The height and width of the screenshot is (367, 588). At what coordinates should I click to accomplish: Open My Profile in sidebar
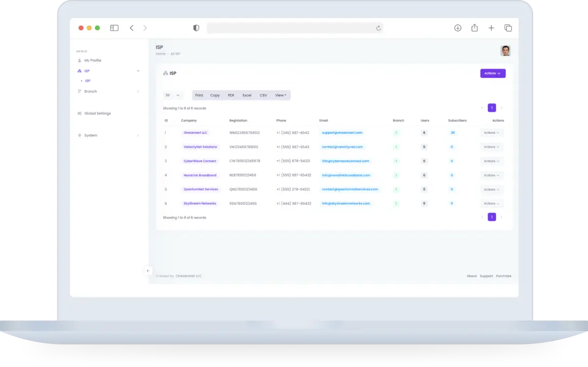pos(92,60)
